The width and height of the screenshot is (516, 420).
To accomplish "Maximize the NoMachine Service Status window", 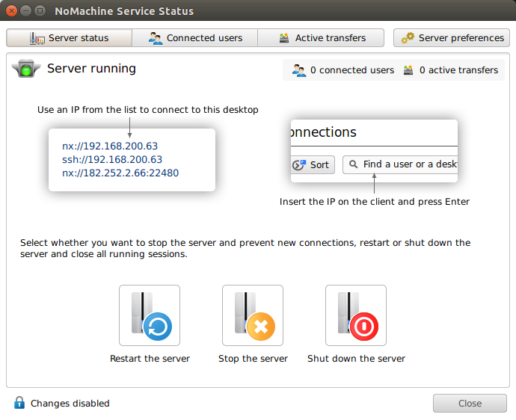I will 40,11.
